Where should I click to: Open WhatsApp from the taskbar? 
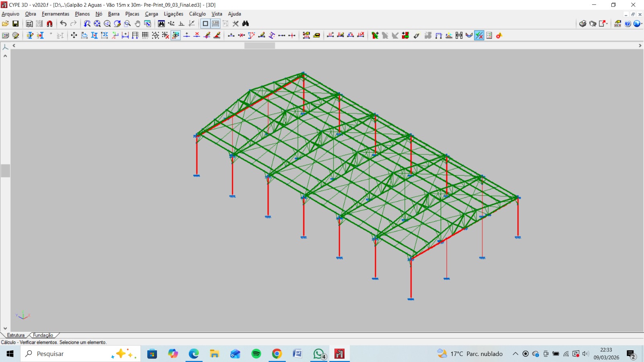pyautogui.click(x=319, y=354)
